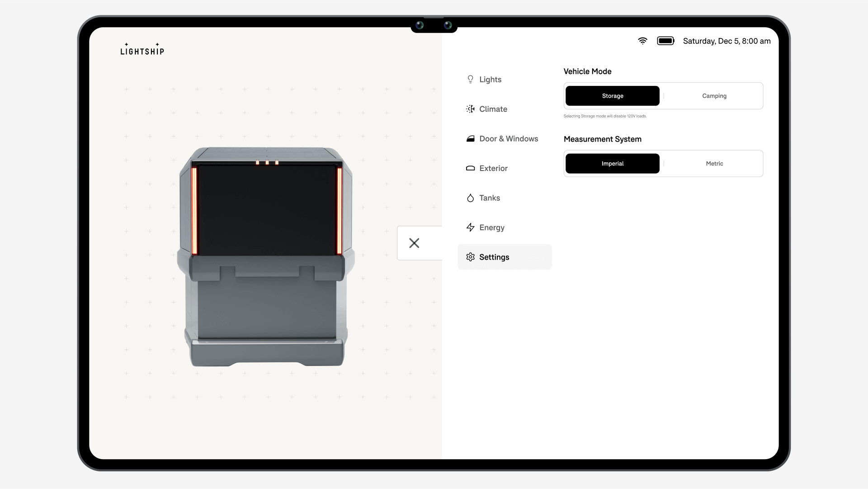Click the Energy lightning bolt icon

(x=470, y=228)
